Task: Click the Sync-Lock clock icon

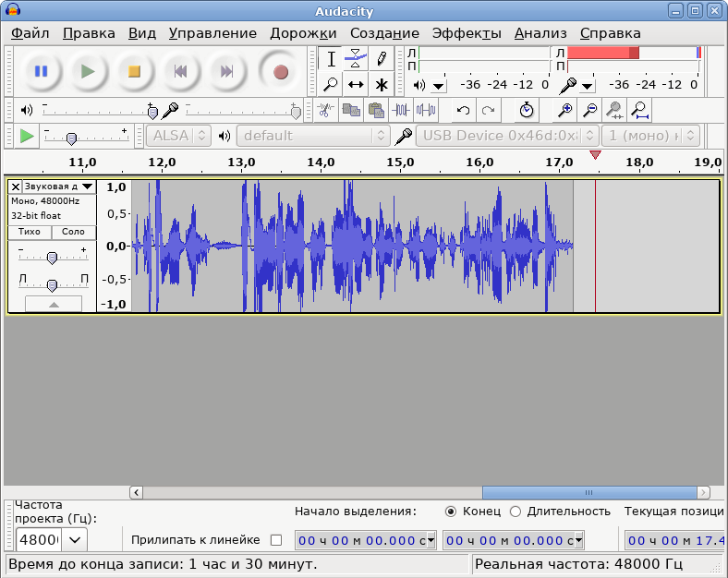Action: [526, 111]
